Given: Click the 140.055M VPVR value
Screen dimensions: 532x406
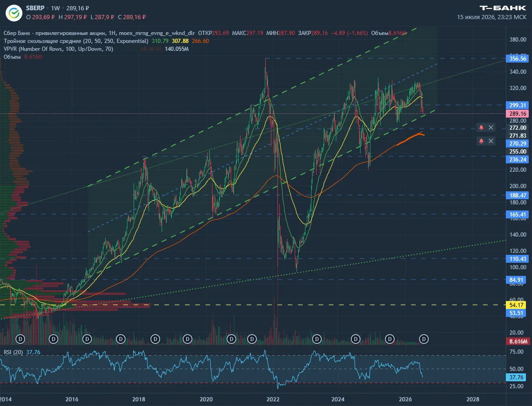Looking at the screenshot, I should point(177,49).
